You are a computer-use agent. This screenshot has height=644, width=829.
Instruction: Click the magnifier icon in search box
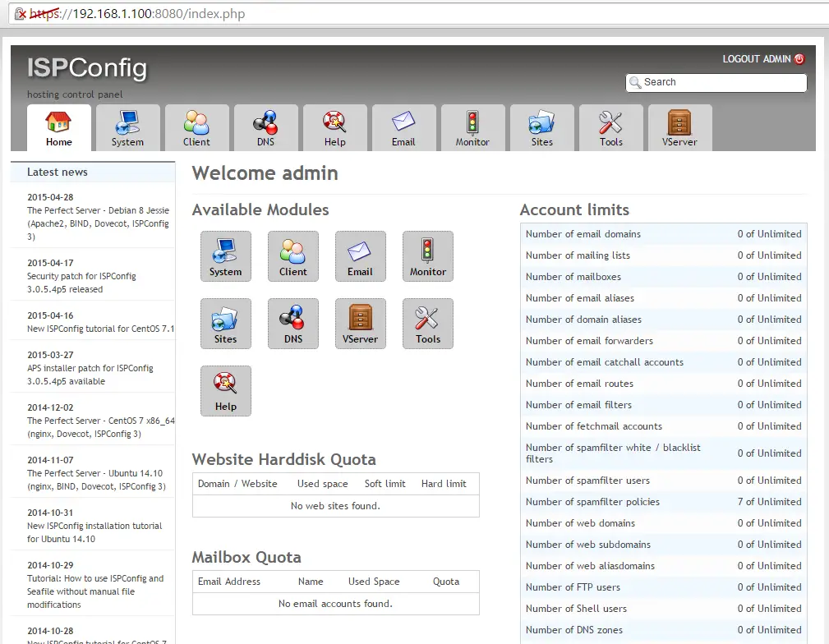(635, 82)
